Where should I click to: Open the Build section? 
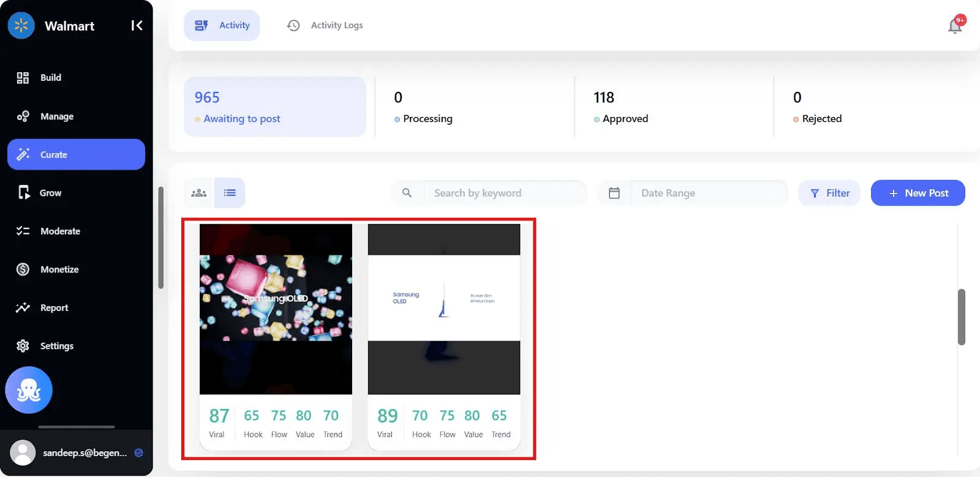pos(76,78)
